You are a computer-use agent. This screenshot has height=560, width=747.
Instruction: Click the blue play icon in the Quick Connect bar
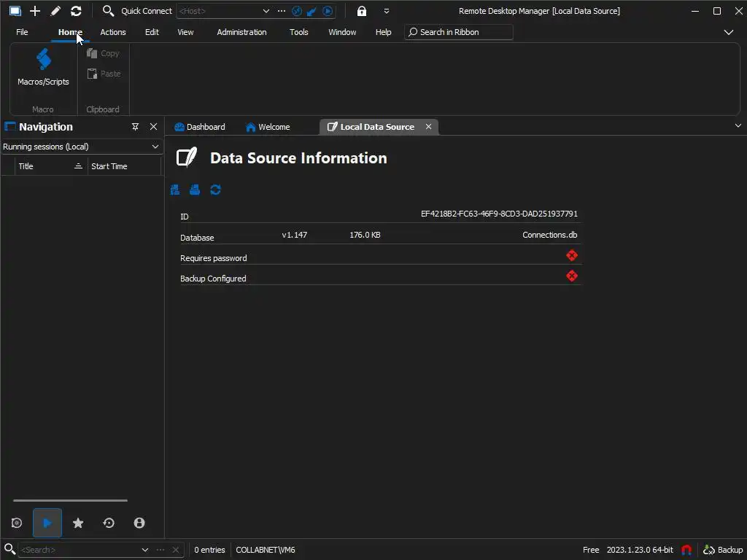click(x=328, y=11)
